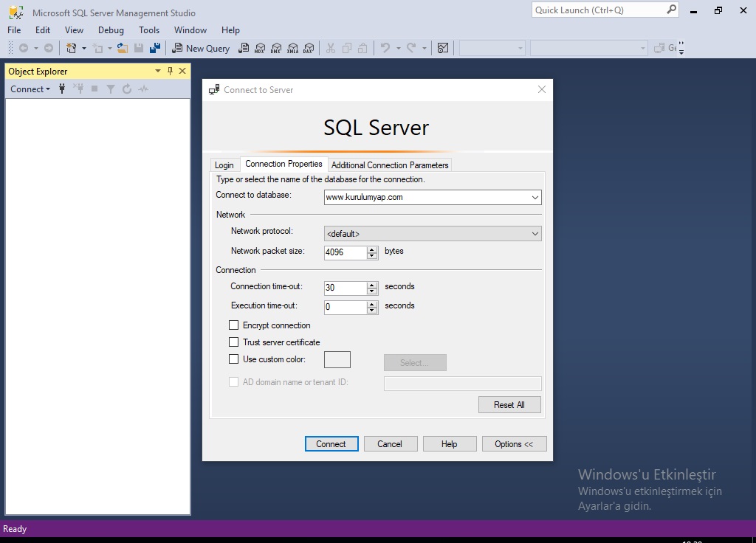Open the Connect menu in Object Explorer
Image resolution: width=756 pixels, height=543 pixels.
[x=30, y=89]
